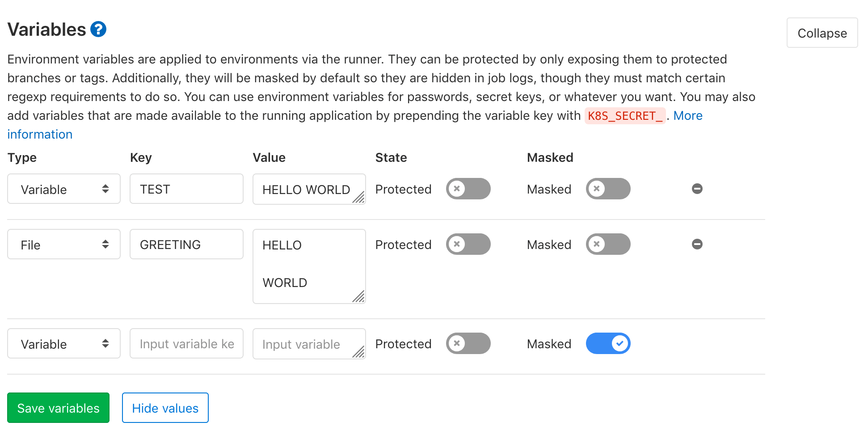Open the Type dropdown in the new row

tap(64, 343)
